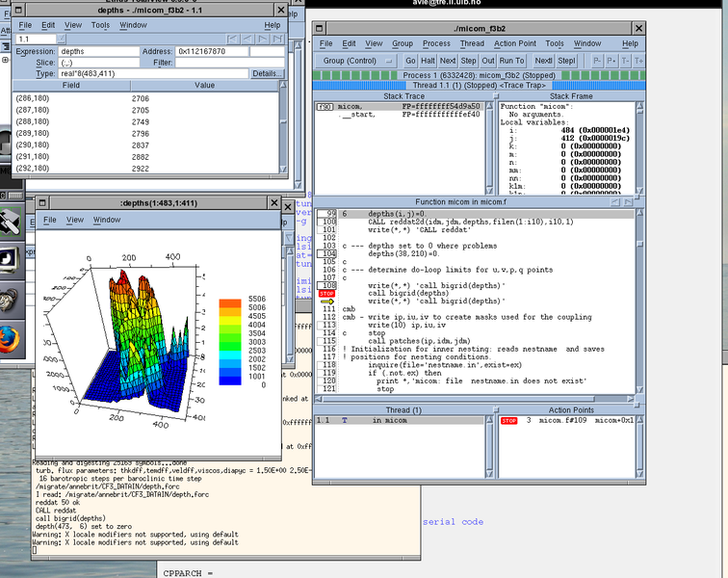Click the STOP breakpoint icon in source gutter
This screenshot has width=728, height=578.
[x=325, y=293]
